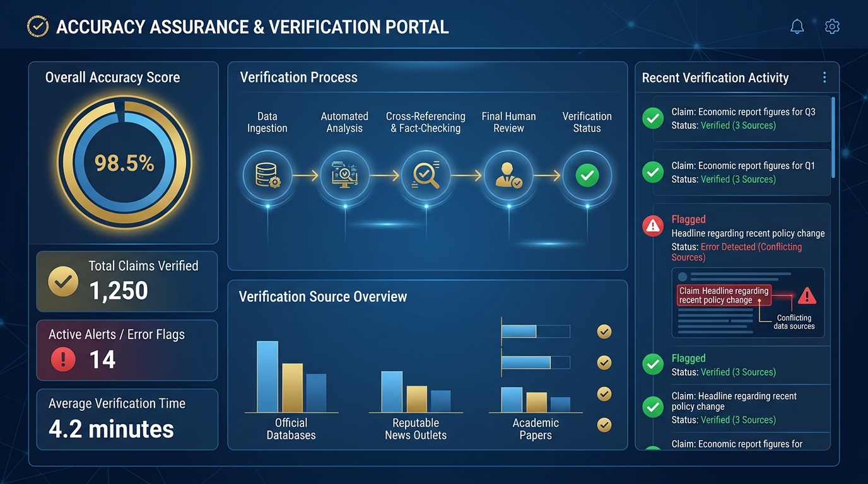This screenshot has width=868, height=484.
Task: Click the 4.2 minutes value
Action: click(x=111, y=429)
